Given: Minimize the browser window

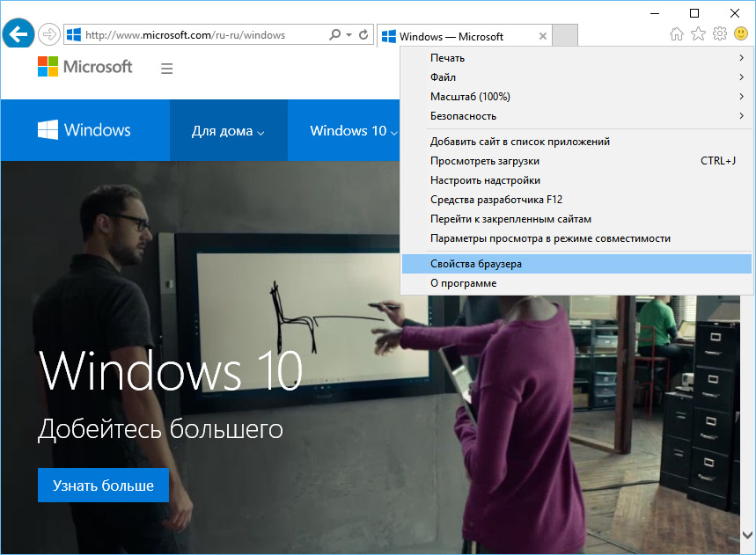Looking at the screenshot, I should point(654,13).
